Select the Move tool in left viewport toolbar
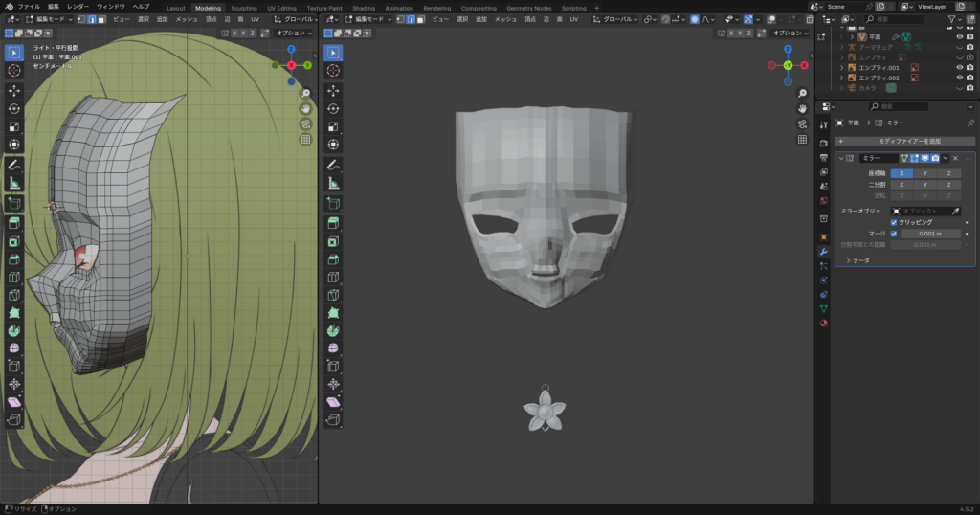 14,91
